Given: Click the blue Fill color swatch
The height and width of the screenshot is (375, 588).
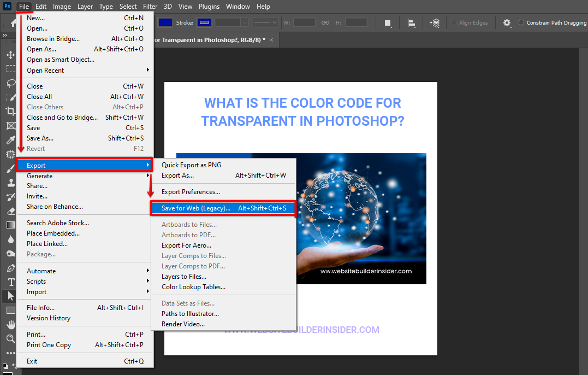Looking at the screenshot, I should [165, 22].
